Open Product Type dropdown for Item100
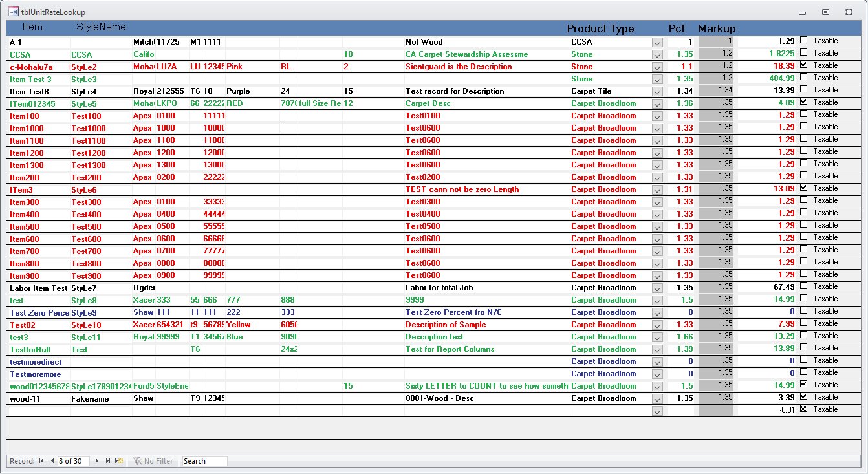Screen dimensions: 868x474 (657, 116)
